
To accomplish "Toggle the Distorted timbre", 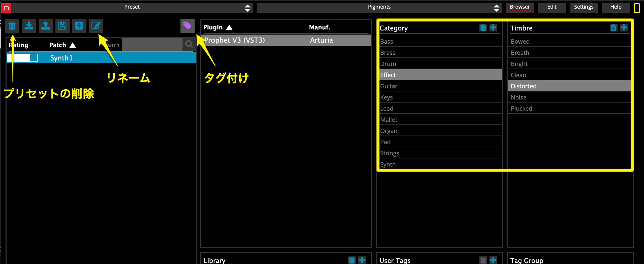I will (569, 86).
